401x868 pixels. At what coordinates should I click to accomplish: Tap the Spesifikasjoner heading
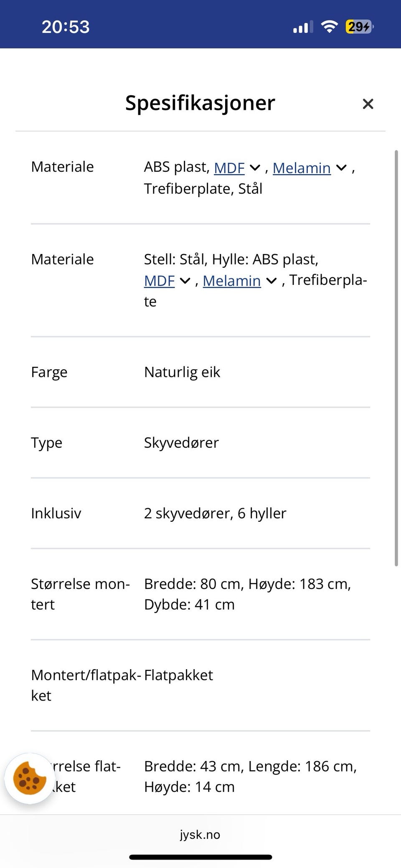click(x=200, y=103)
